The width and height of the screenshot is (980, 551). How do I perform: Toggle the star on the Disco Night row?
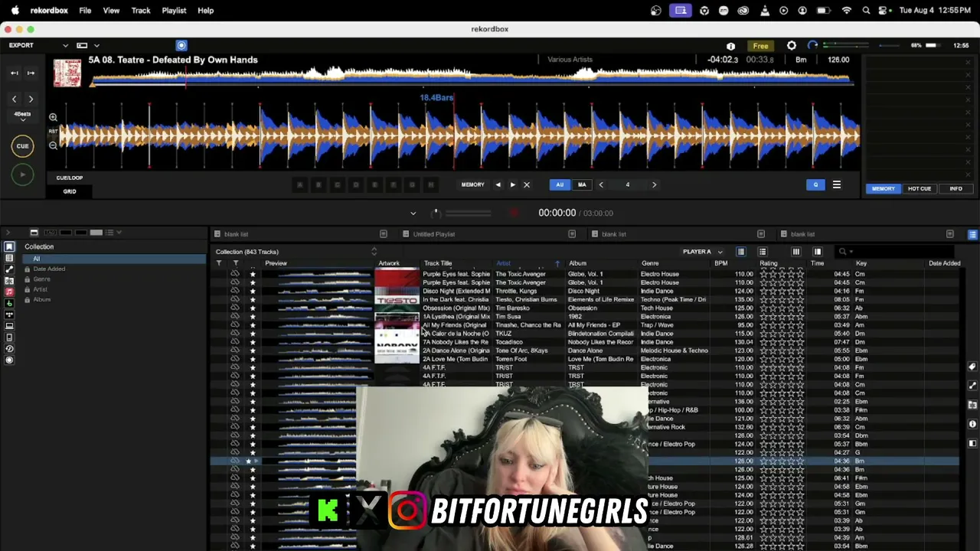click(x=253, y=291)
